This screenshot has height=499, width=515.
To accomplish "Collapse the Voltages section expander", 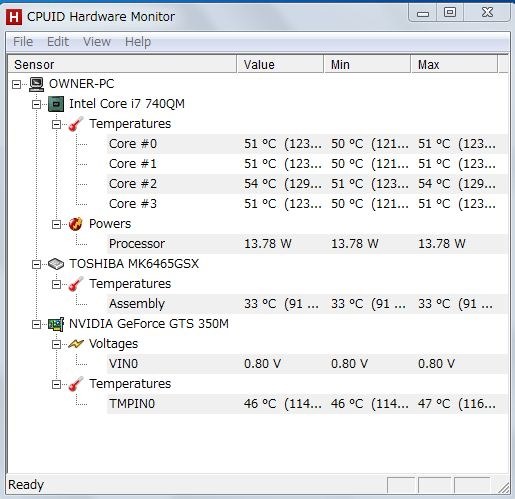I will tap(56, 344).
